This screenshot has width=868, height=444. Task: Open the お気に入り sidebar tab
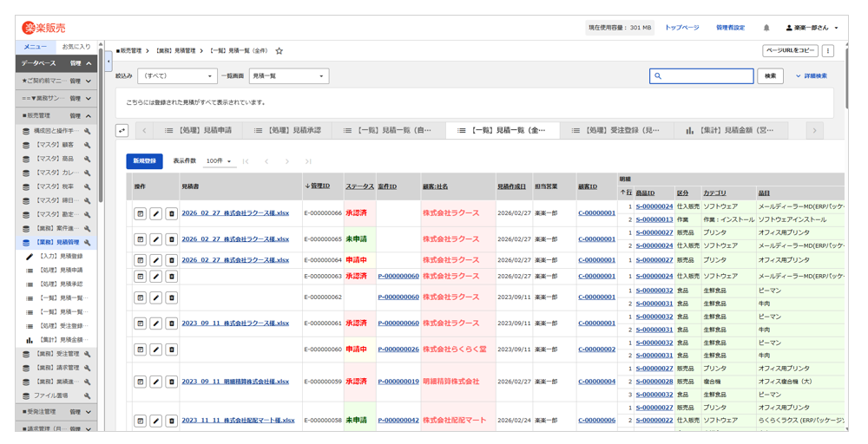pyautogui.click(x=76, y=47)
